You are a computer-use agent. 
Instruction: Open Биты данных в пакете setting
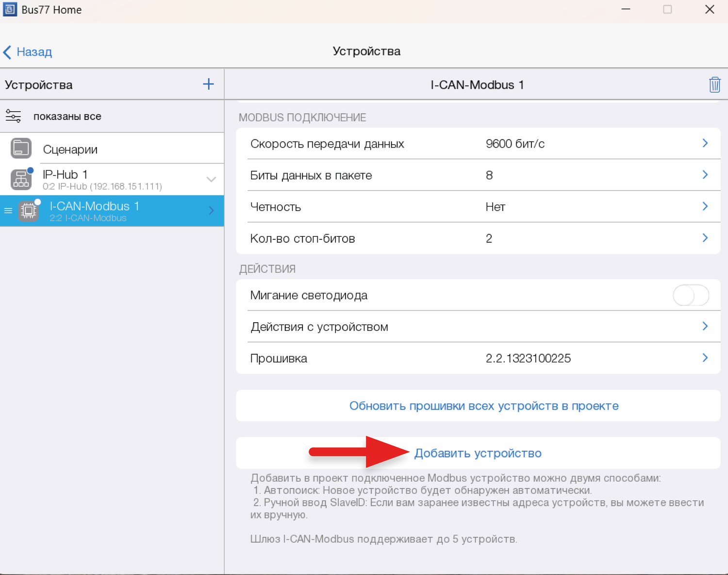(478, 175)
